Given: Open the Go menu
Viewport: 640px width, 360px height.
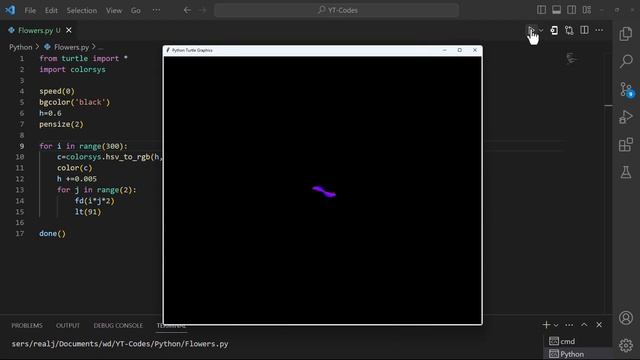Looking at the screenshot, I should [x=136, y=11].
